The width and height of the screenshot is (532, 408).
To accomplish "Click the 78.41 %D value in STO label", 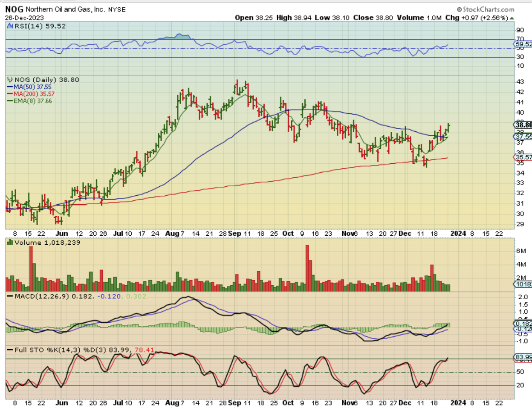I will pyautogui.click(x=145, y=350).
